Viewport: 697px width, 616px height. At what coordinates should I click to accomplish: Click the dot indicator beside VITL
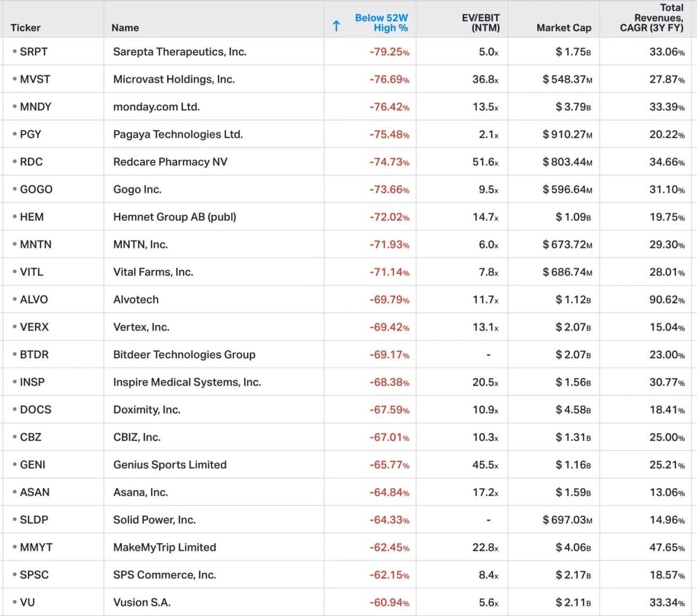click(x=15, y=272)
